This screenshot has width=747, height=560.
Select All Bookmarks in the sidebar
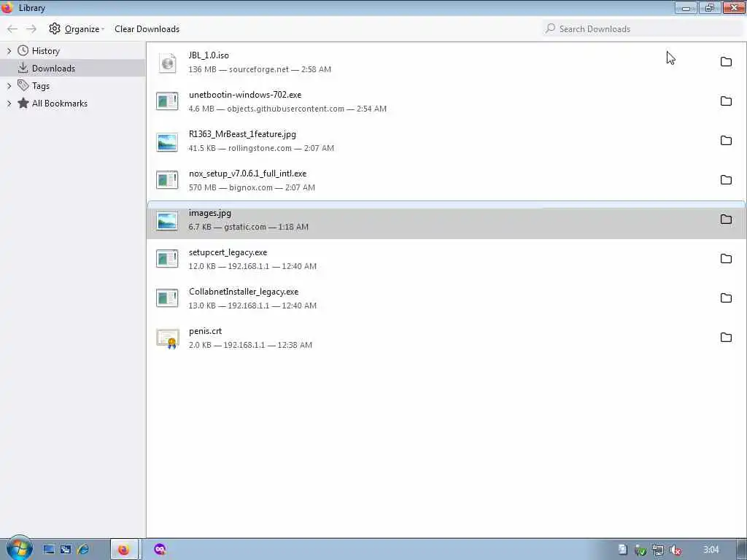pos(60,104)
